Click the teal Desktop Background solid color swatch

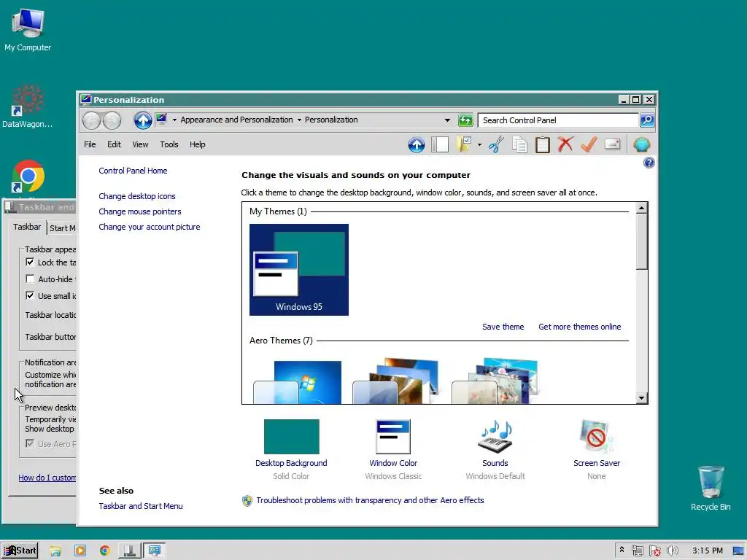(x=291, y=437)
